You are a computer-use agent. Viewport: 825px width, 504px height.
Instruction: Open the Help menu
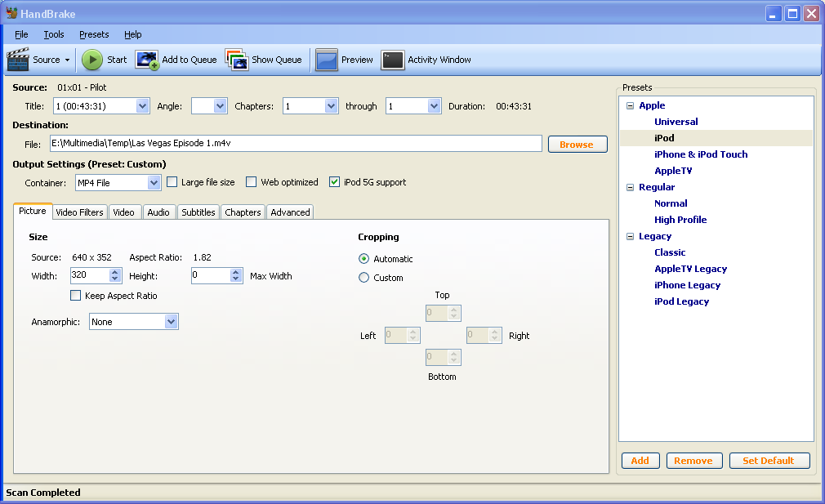coord(132,34)
